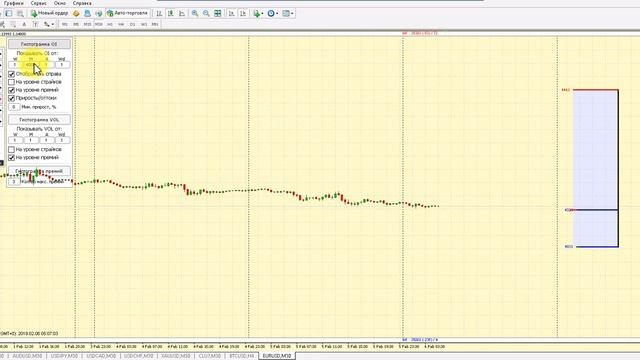Viewport: 640px width, 360px height.
Task: Toggle OI На уровне премий checkbox
Action: point(11,90)
